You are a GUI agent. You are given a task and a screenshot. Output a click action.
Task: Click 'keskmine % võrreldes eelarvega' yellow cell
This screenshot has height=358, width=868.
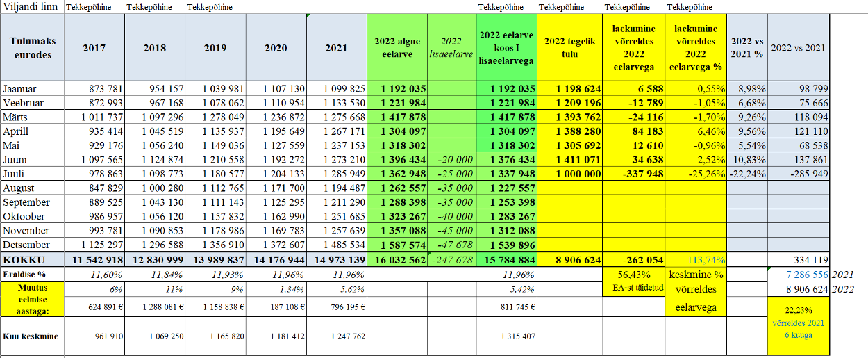coord(696,292)
